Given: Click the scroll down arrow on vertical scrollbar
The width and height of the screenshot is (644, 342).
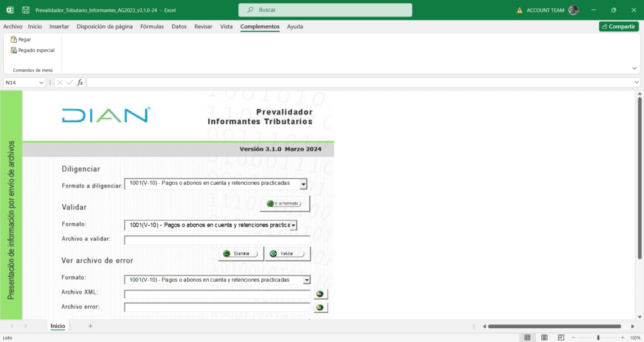Looking at the screenshot, I should pyautogui.click(x=640, y=317).
